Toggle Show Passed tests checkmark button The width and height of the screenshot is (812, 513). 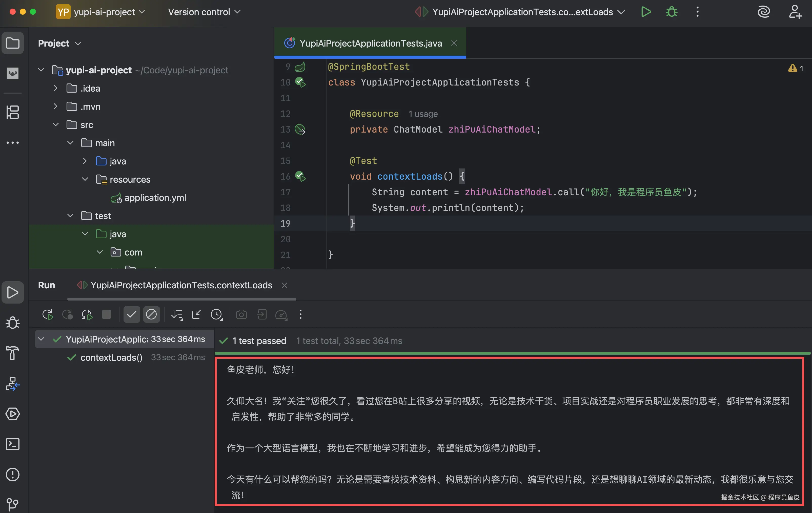tap(132, 314)
